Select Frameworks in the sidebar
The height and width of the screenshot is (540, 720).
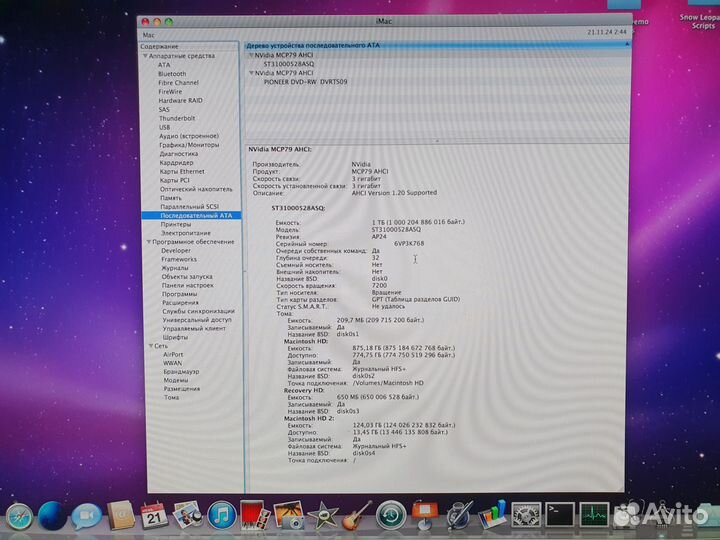click(179, 259)
